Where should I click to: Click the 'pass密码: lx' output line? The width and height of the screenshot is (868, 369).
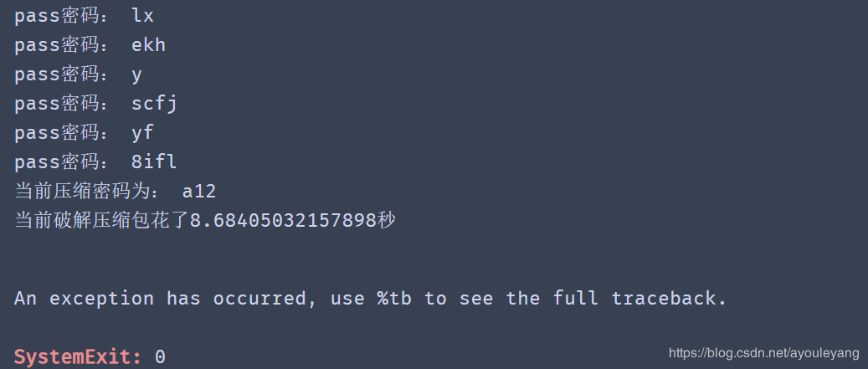85,16
